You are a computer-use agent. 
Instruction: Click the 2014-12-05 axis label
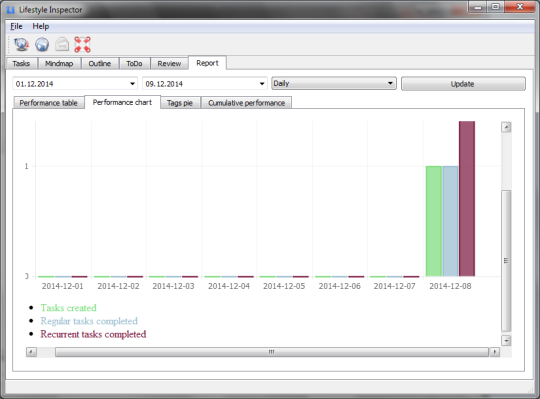click(284, 286)
